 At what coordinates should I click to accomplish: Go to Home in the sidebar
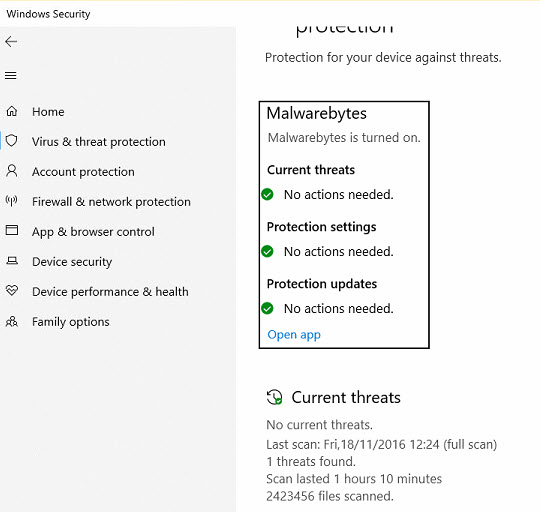click(48, 112)
